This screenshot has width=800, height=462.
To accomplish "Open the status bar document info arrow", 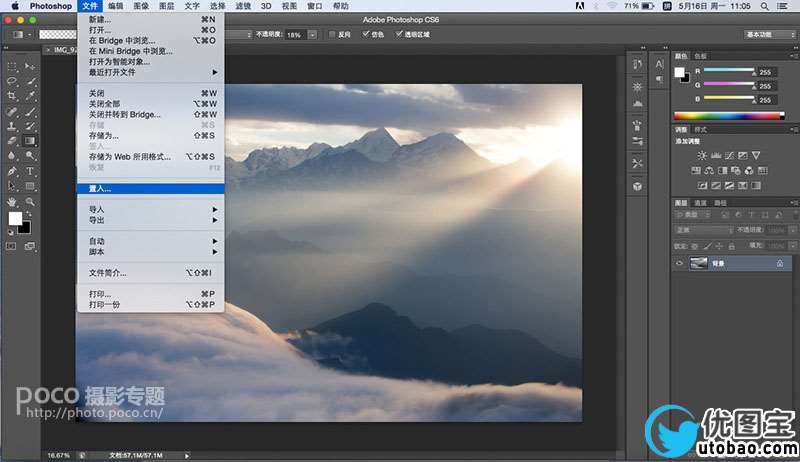I will [x=187, y=455].
